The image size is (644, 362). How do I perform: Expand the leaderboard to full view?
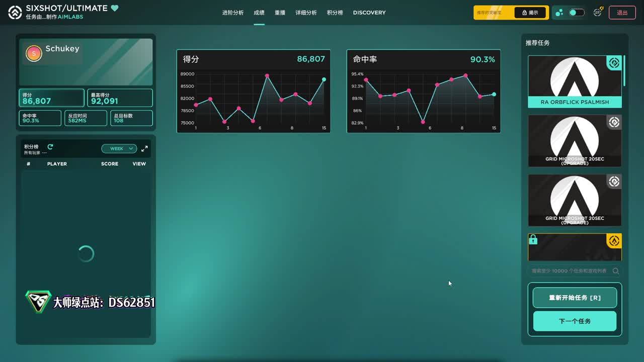point(144,149)
